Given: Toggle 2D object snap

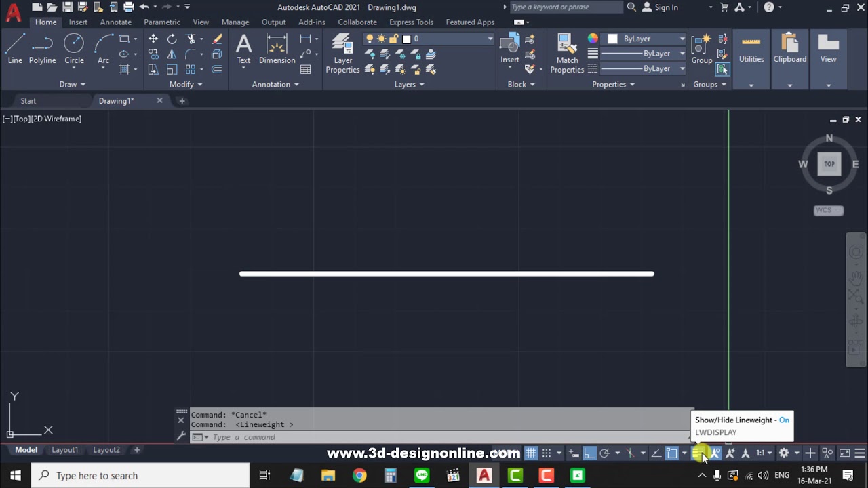Looking at the screenshot, I should coord(671,453).
